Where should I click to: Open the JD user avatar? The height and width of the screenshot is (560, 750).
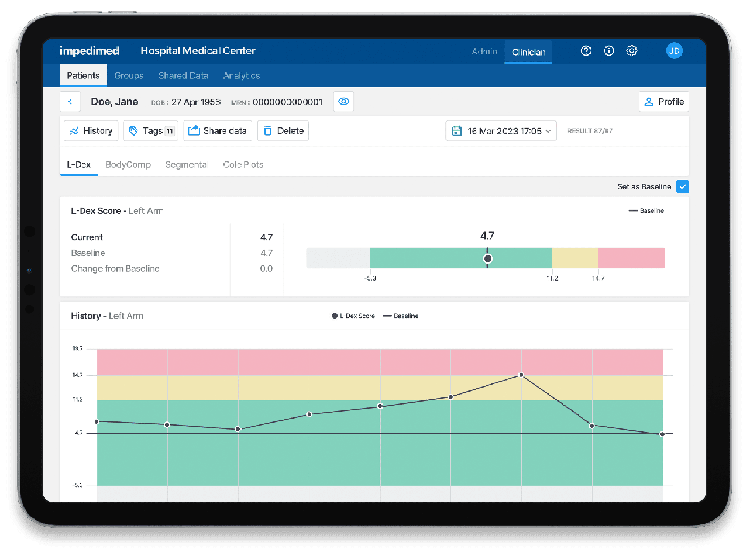(x=675, y=51)
